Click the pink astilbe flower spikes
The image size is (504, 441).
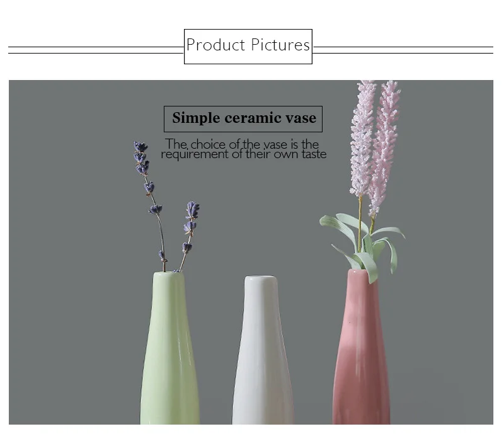pyautogui.click(x=374, y=145)
